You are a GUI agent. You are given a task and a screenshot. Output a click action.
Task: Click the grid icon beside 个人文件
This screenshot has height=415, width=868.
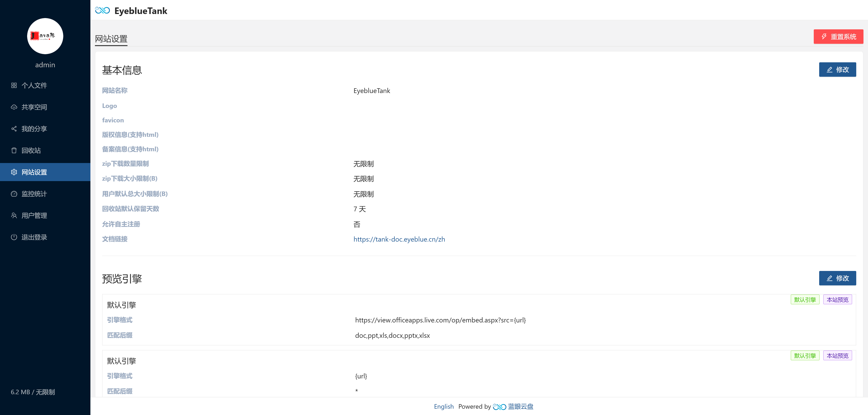tap(14, 86)
